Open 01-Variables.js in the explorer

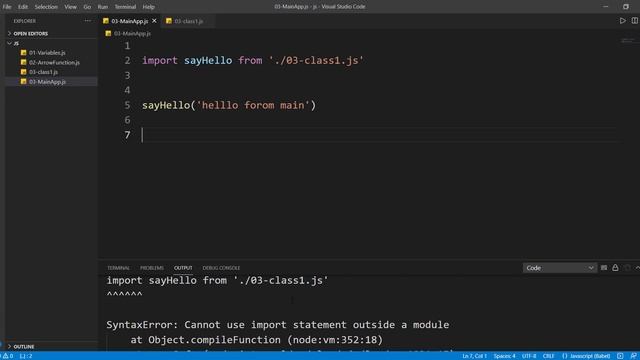[51, 53]
